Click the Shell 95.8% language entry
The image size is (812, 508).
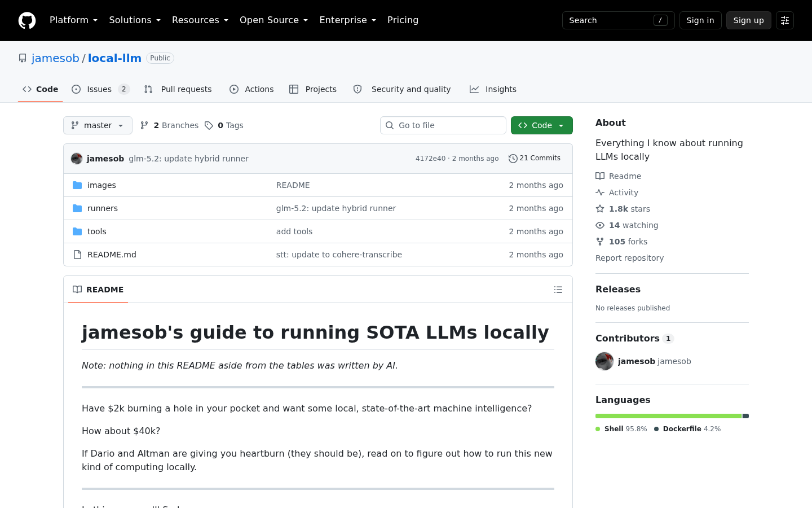[621, 429]
